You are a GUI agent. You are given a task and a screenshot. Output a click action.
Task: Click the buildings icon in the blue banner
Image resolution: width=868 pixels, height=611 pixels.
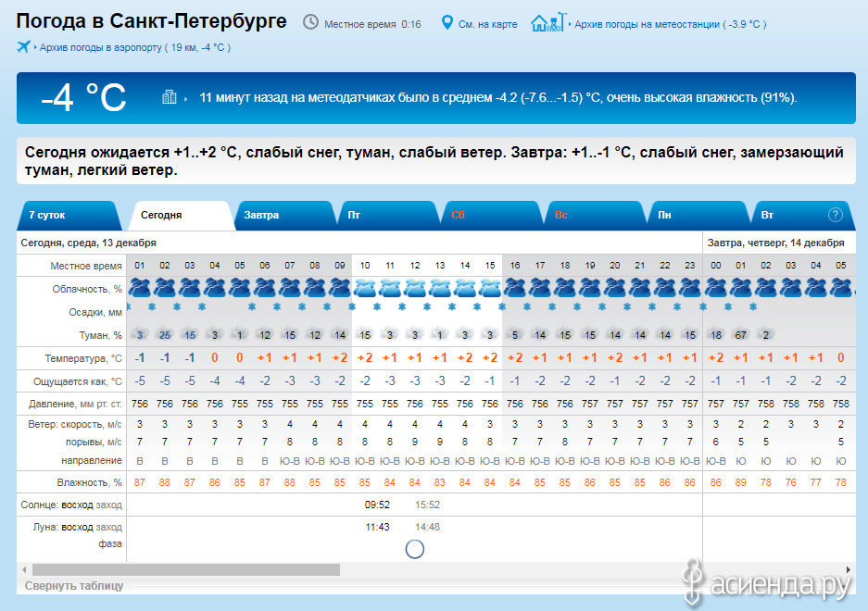click(x=169, y=97)
